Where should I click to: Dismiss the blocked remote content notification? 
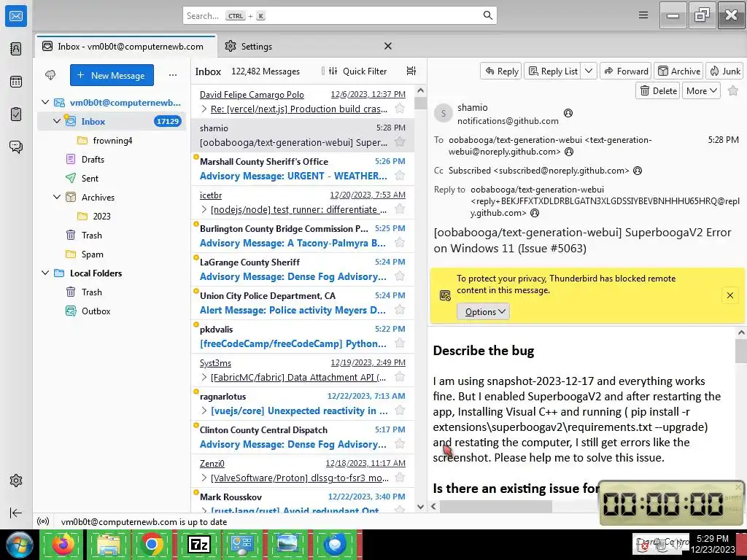click(x=729, y=295)
